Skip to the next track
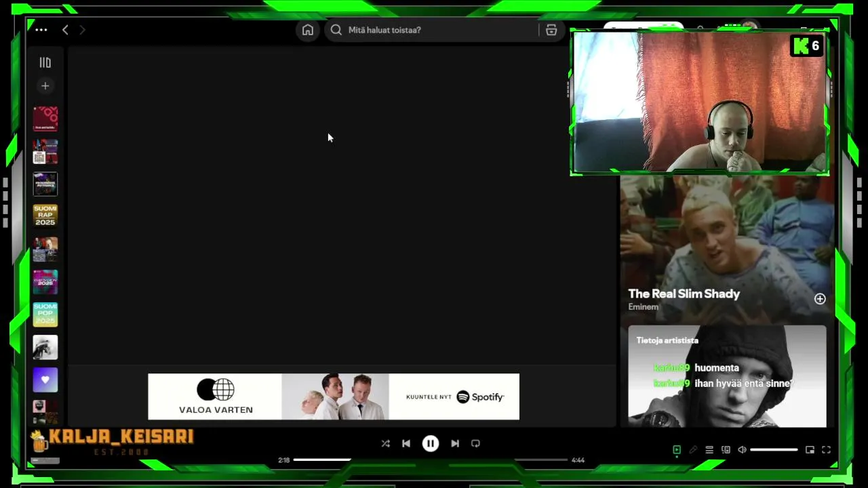The image size is (868, 488). (455, 443)
